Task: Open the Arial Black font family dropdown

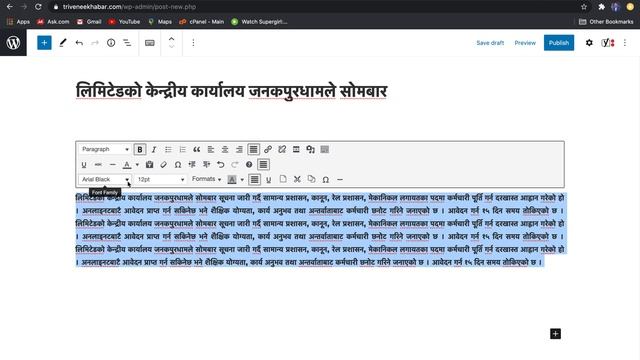Action: tap(105, 179)
